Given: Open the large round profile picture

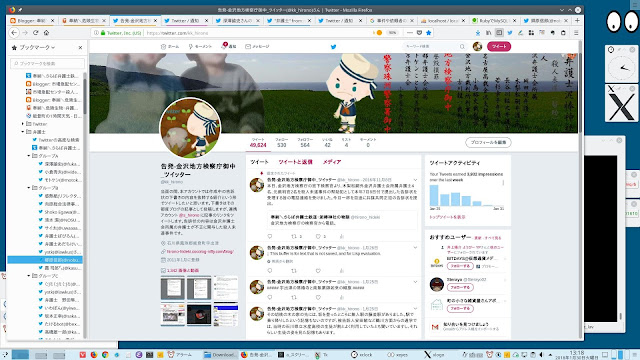Looking at the screenshot, I should pos(190,128).
